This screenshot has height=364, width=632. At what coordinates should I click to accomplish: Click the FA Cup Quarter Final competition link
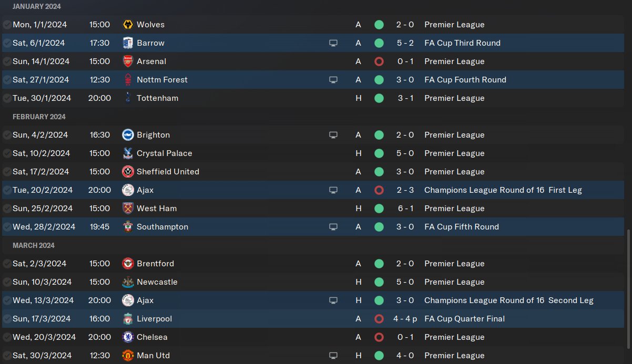click(464, 319)
